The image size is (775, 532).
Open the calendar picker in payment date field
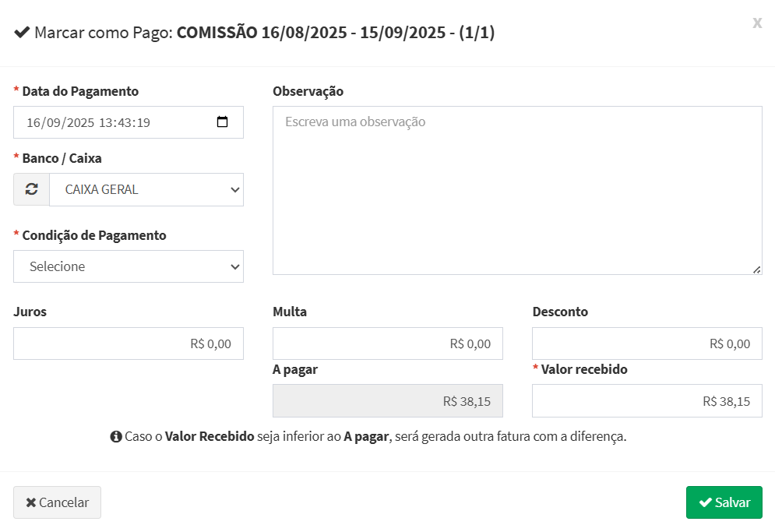pyautogui.click(x=222, y=122)
